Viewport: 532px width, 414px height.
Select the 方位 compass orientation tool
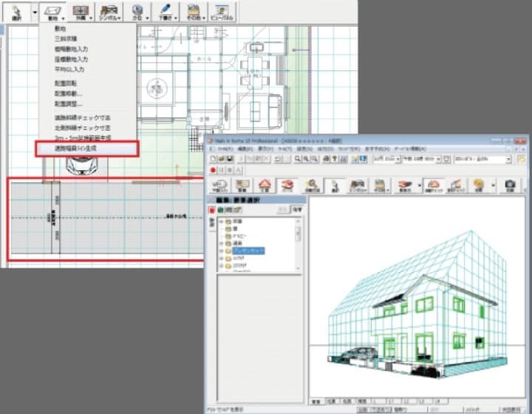(x=137, y=11)
